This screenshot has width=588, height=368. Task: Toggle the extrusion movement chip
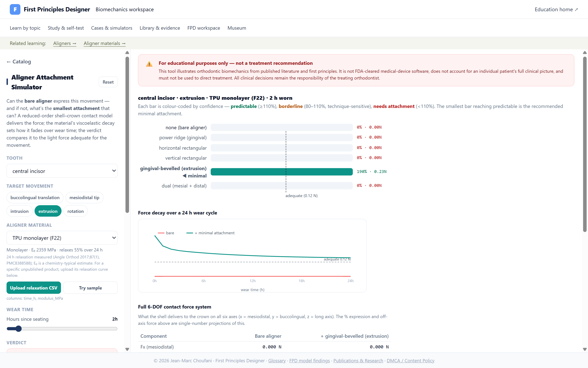[48, 211]
